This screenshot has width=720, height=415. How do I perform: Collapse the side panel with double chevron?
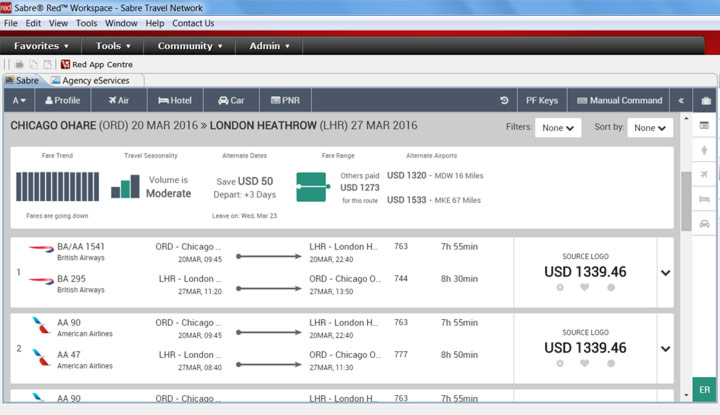[681, 101]
